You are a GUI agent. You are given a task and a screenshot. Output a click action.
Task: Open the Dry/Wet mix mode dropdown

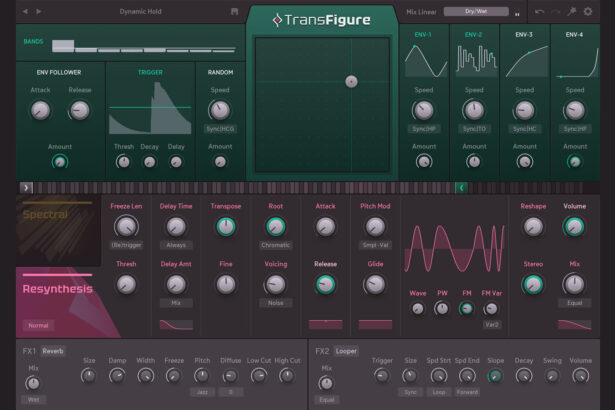tap(476, 11)
